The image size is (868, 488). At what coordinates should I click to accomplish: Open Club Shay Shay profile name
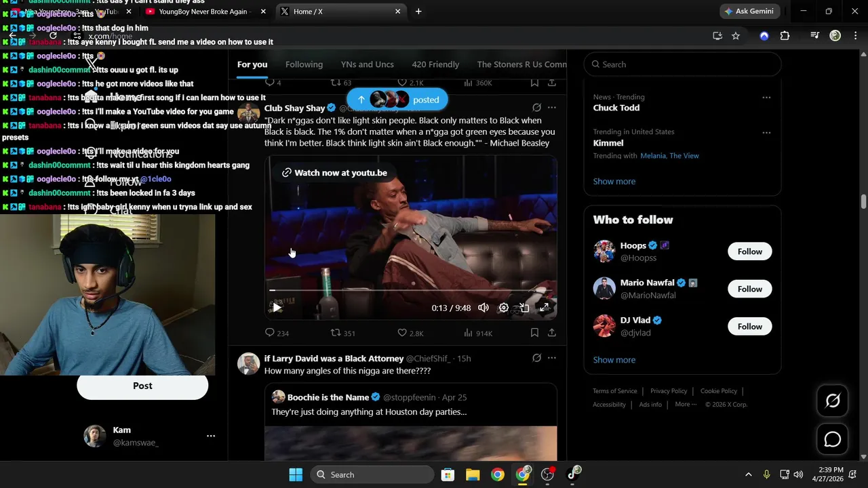click(x=294, y=108)
